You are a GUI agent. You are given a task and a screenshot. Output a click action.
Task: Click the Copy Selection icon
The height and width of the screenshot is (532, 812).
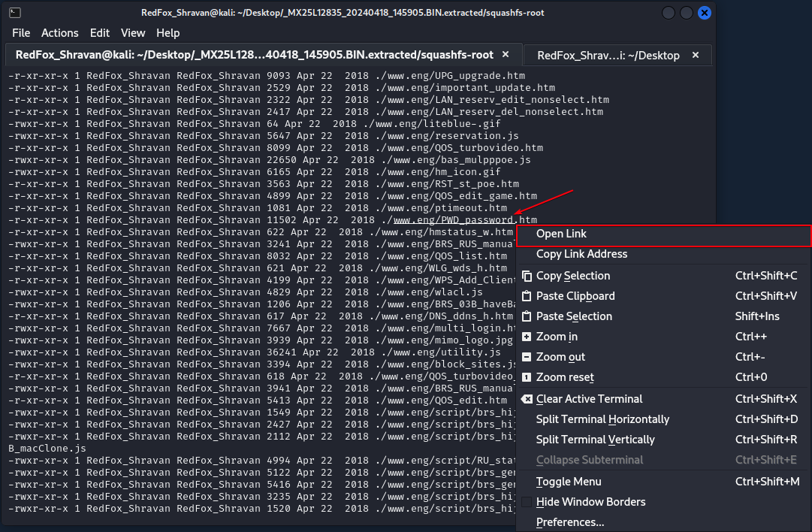[x=527, y=276]
